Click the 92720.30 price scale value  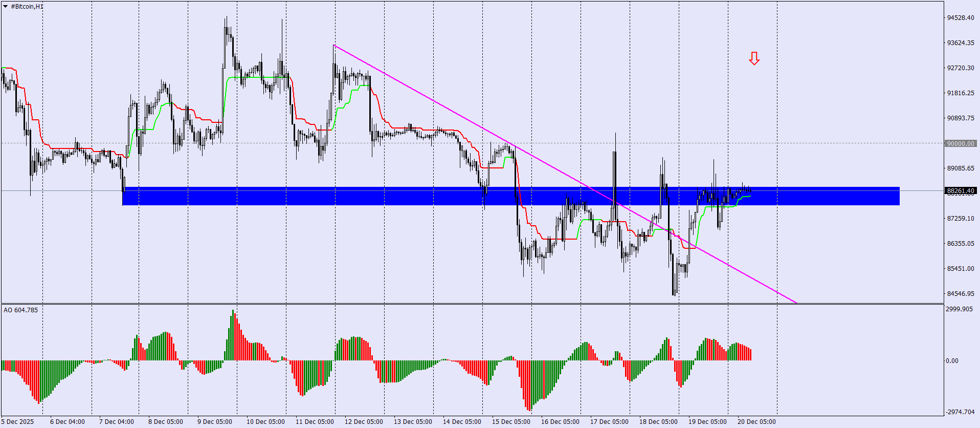pyautogui.click(x=961, y=68)
